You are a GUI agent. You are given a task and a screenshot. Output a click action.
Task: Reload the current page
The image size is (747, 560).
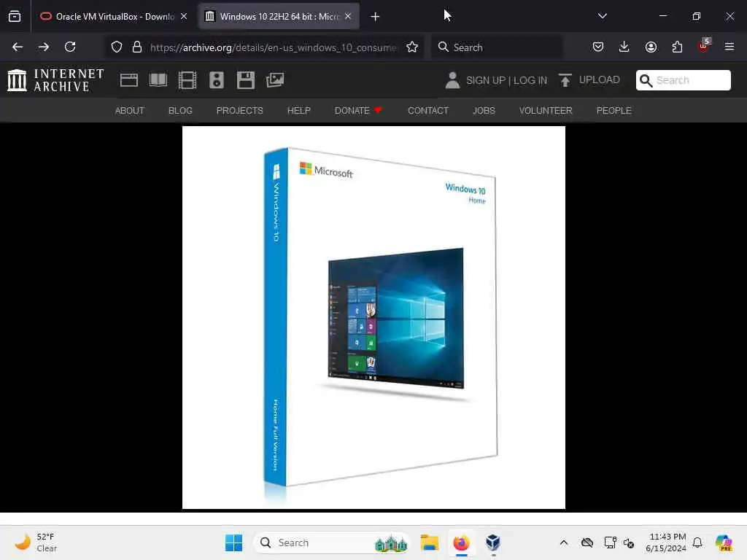70,47
